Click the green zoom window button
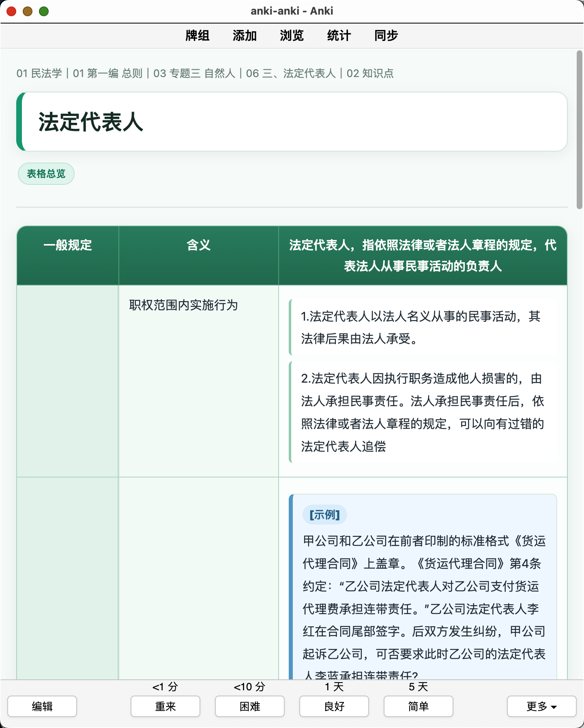Image resolution: width=584 pixels, height=728 pixels. (44, 11)
